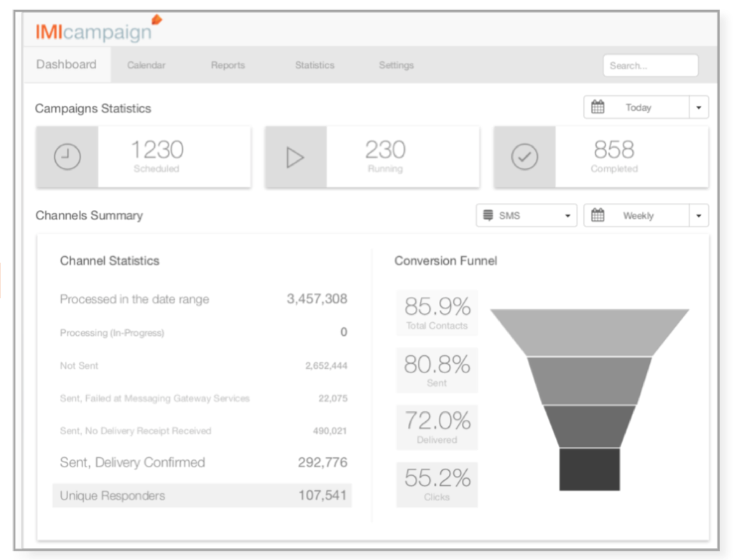Screen dimensions: 733x560
Task: Click the 490,021 no receipt value
Action: click(330, 431)
